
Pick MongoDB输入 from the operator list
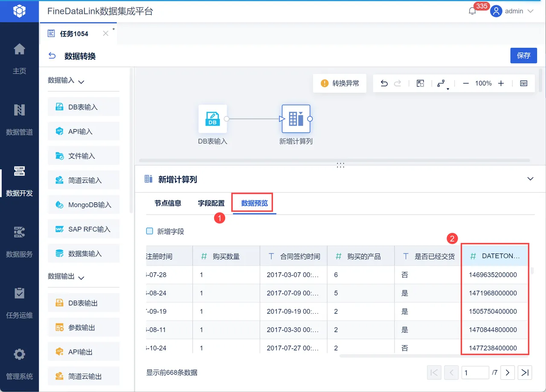tap(84, 205)
